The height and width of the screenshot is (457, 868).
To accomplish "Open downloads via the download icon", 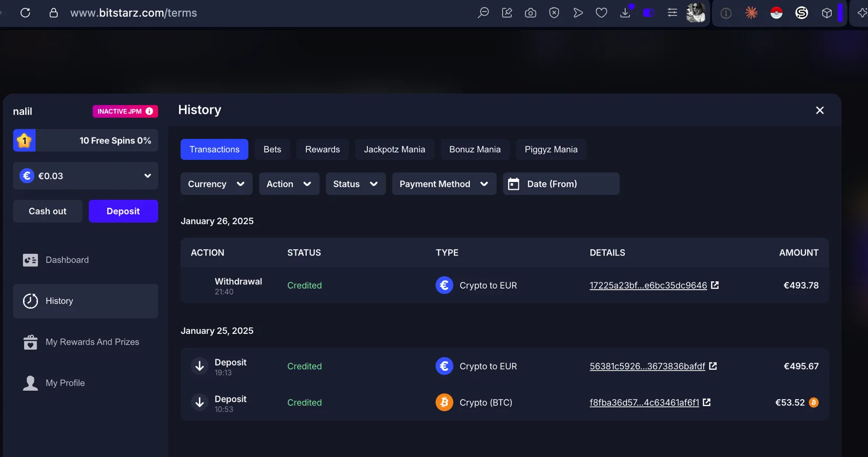I will pyautogui.click(x=625, y=13).
